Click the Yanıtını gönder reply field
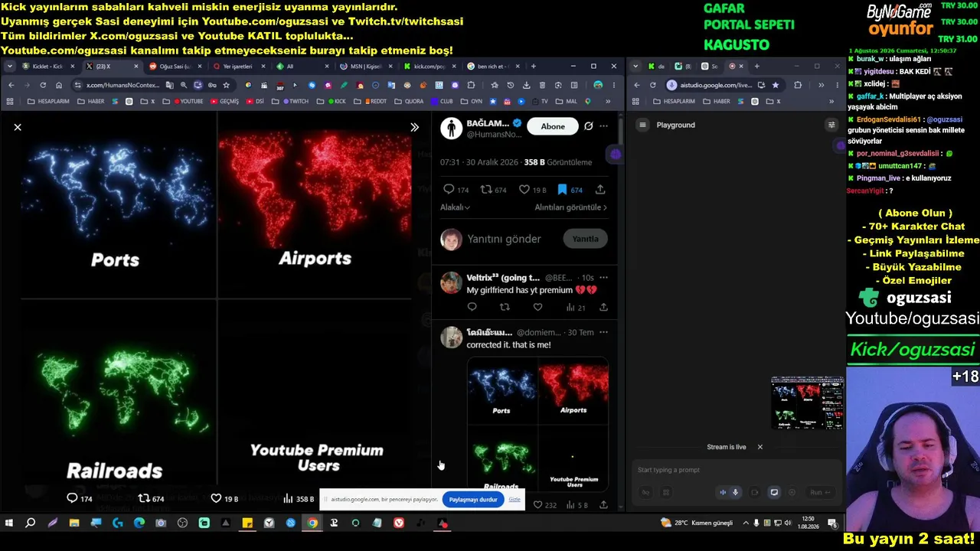The height and width of the screenshot is (551, 980). 504,239
